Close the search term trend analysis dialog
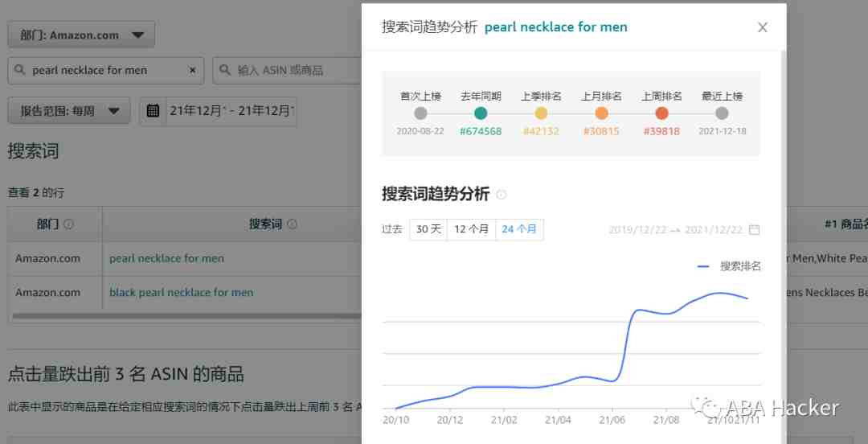Image resolution: width=868 pixels, height=444 pixels. point(762,27)
